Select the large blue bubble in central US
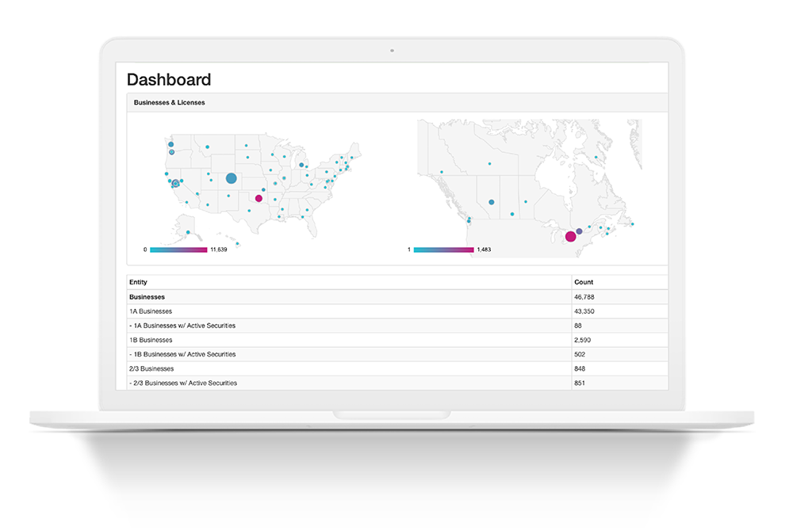 click(x=232, y=178)
